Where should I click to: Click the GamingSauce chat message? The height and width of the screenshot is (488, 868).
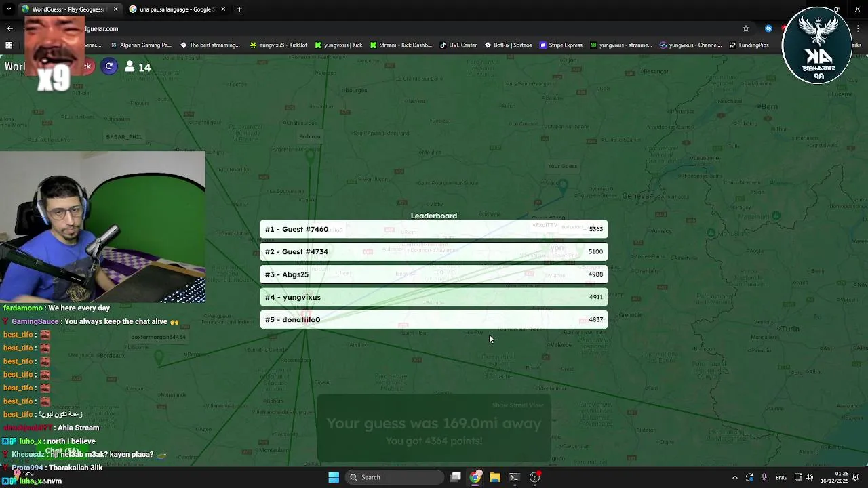pos(91,321)
